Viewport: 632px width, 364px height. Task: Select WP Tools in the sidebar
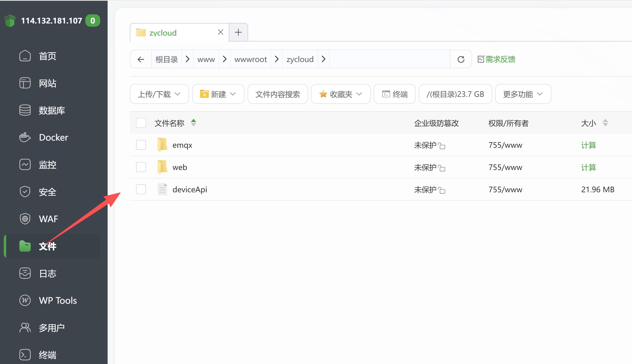pos(58,300)
